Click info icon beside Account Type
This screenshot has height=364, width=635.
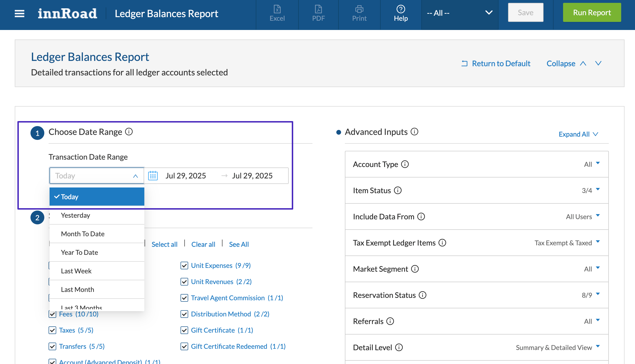[405, 164]
